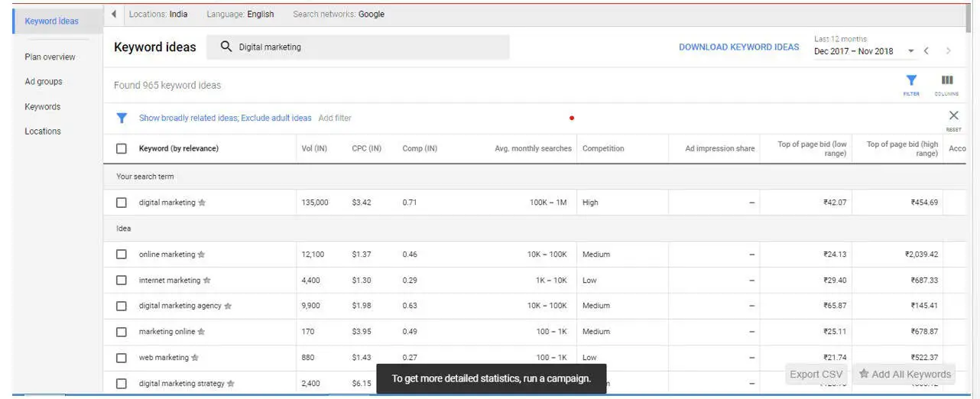Screen dimensions: 980x399
Task: Change the Language: English setting
Action: click(x=240, y=15)
